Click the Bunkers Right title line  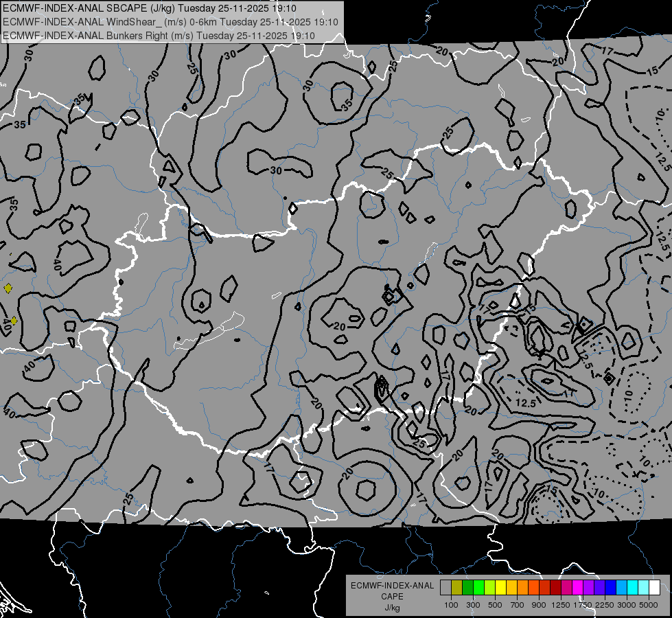tap(159, 36)
